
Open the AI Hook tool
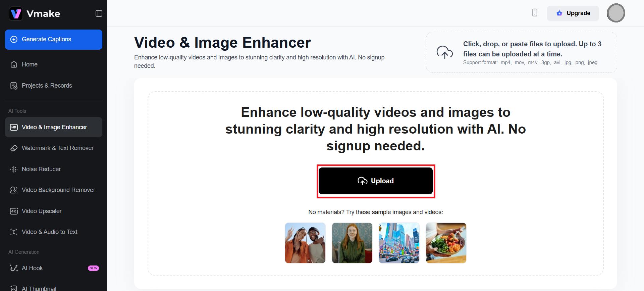click(x=32, y=268)
